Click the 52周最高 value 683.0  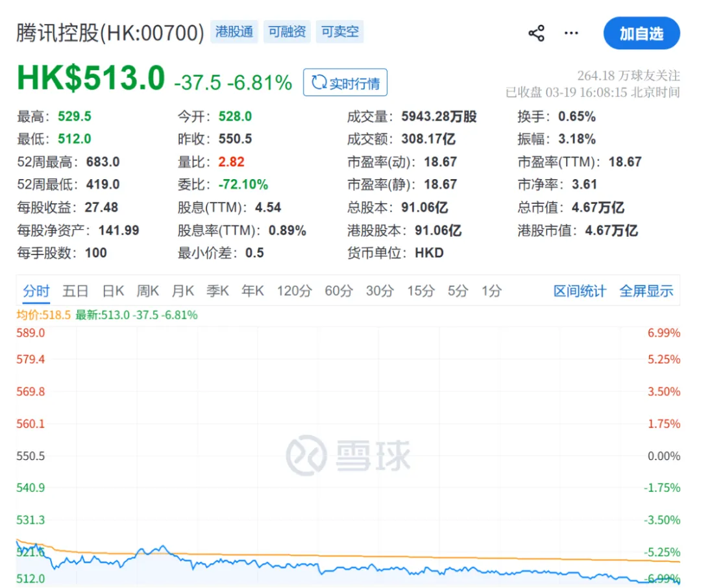click(x=103, y=162)
